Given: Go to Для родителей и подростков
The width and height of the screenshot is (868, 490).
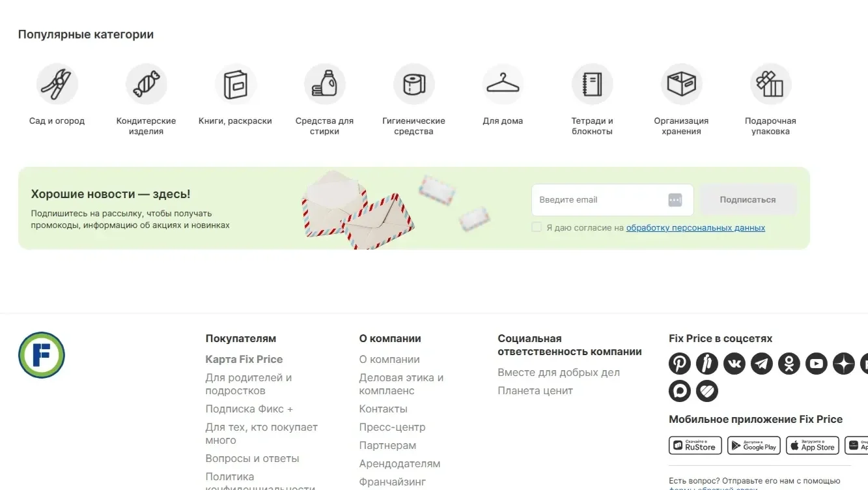Looking at the screenshot, I should (249, 384).
